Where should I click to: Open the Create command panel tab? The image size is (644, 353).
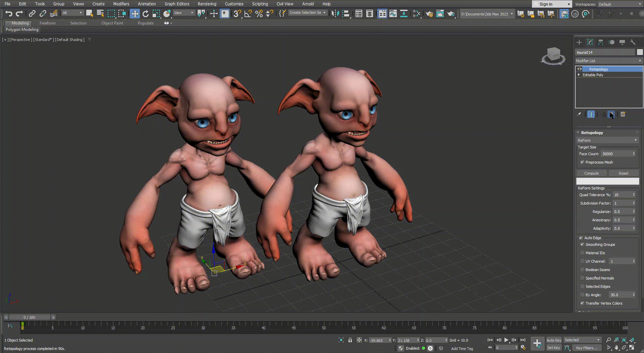point(579,42)
